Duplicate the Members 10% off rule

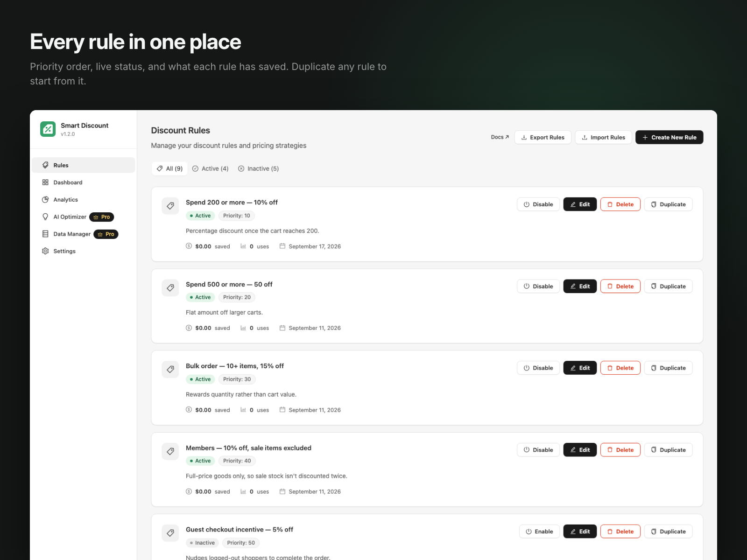coord(669,450)
